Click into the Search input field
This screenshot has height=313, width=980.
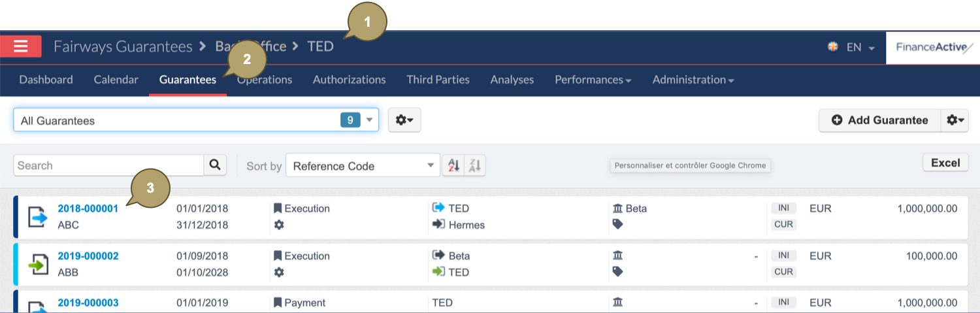point(108,165)
